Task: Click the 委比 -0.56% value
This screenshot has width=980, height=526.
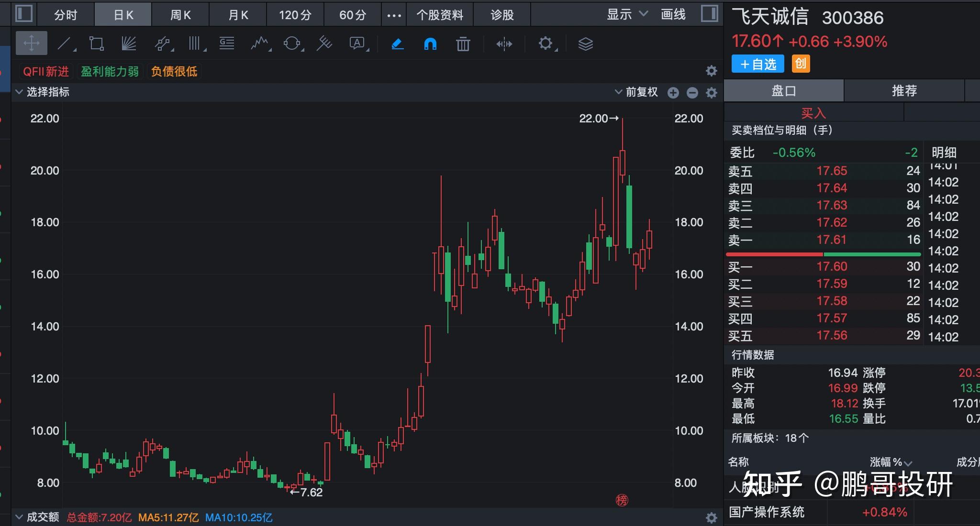Action: 794,153
